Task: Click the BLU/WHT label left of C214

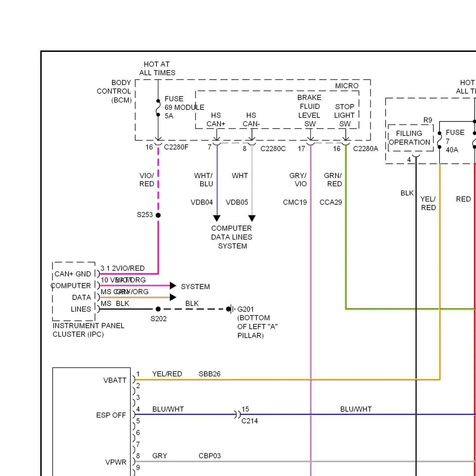Action: click(168, 409)
